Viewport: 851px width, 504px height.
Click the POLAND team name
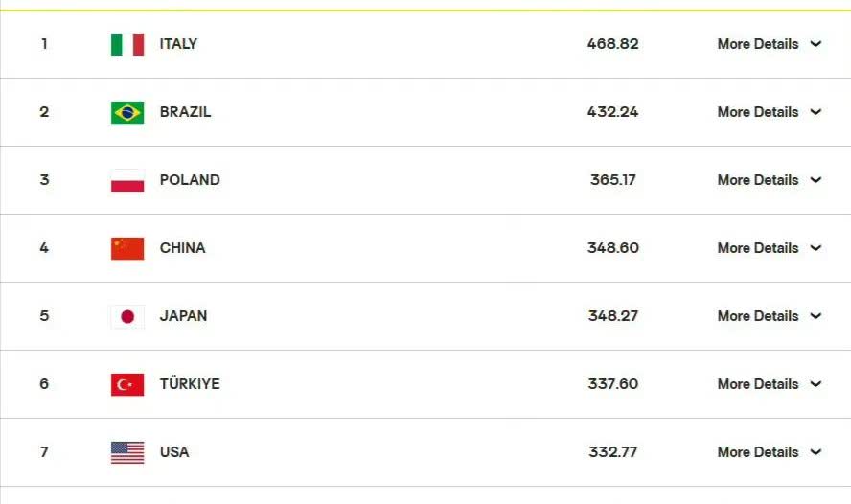pos(190,180)
